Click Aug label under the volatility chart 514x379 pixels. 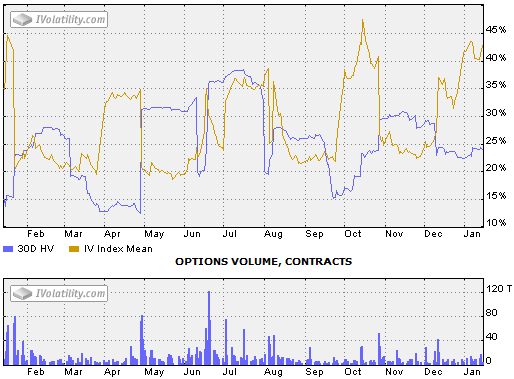point(273,234)
